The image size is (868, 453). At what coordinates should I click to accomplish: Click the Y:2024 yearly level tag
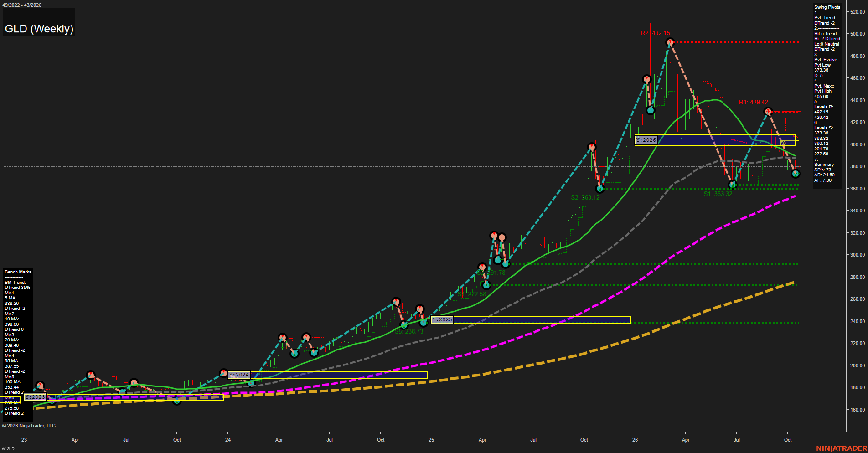(x=239, y=375)
